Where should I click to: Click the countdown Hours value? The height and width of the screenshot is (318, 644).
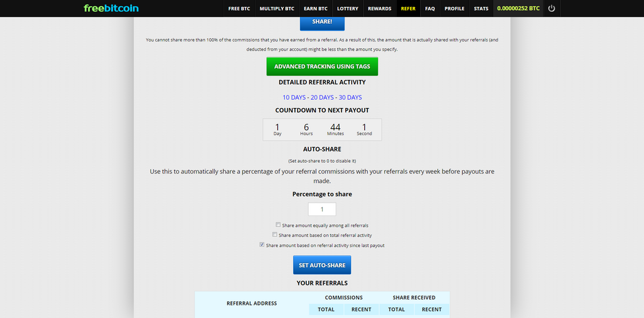(306, 127)
